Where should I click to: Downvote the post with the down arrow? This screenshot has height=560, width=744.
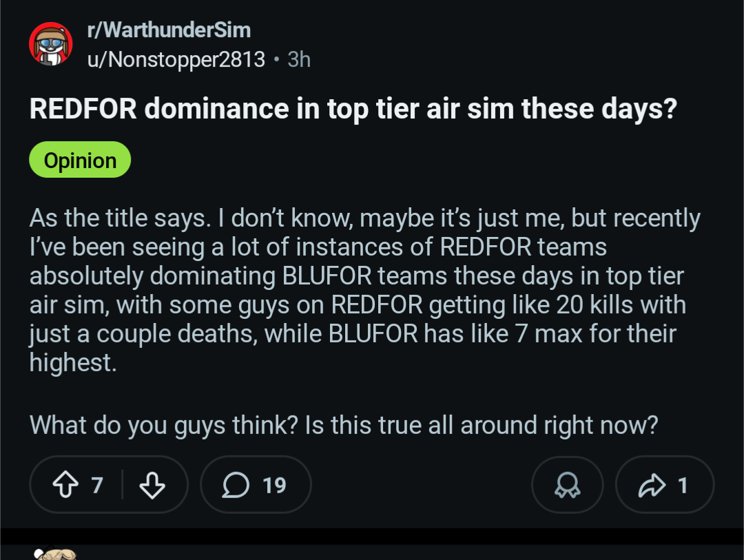coord(152,486)
